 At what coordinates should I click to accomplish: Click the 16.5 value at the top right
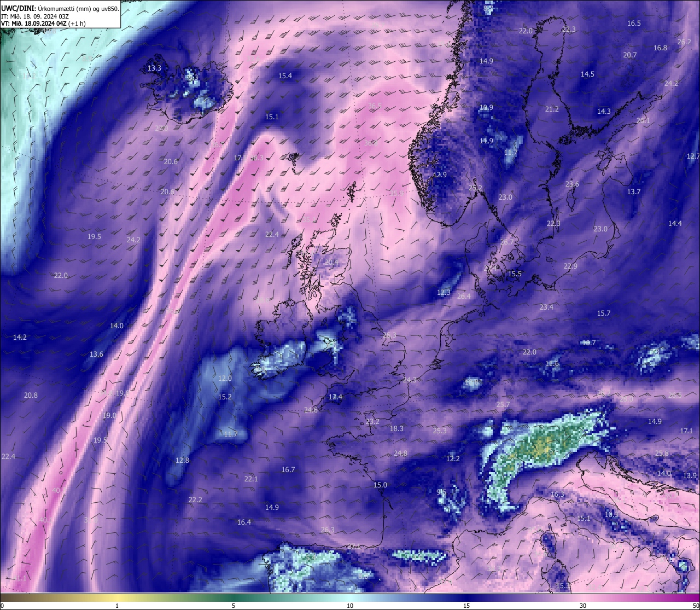(634, 24)
